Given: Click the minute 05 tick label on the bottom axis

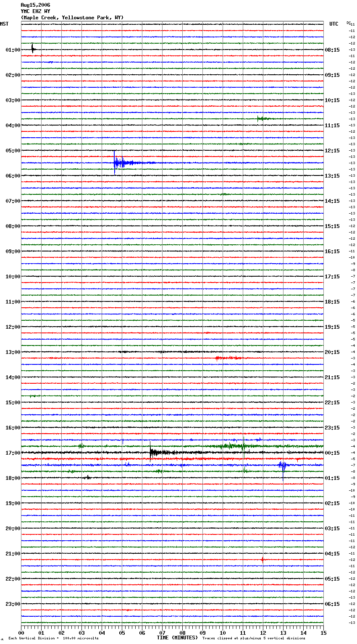Looking at the screenshot, I should [x=122, y=633].
